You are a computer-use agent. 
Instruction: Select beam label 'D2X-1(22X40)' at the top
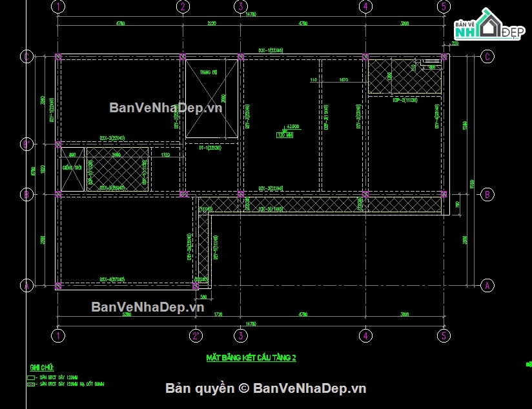[x=271, y=50]
